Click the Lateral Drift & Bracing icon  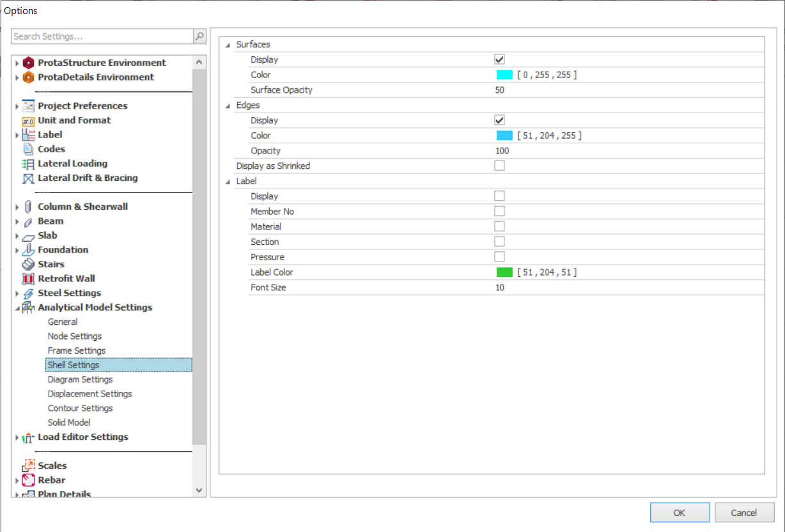[x=28, y=178]
